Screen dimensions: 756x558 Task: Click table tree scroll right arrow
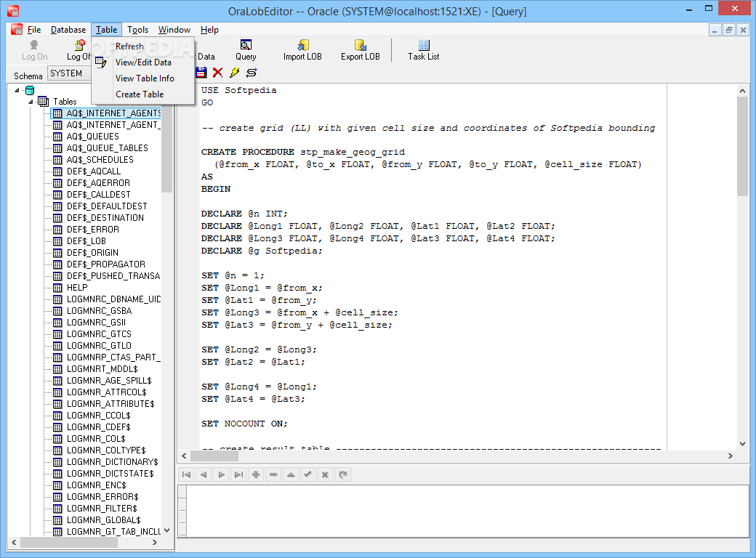(x=154, y=542)
